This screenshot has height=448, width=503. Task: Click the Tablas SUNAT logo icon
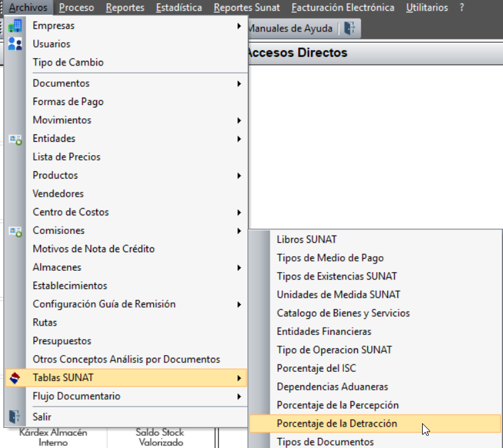pos(15,378)
